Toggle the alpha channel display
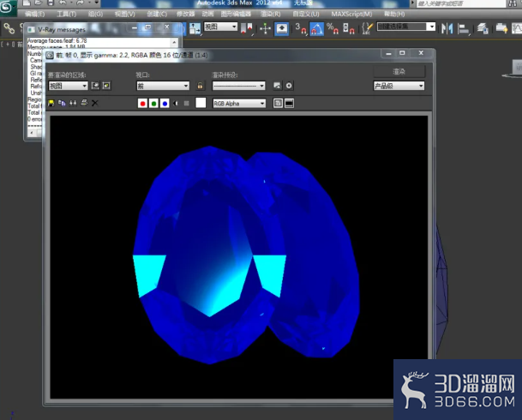The height and width of the screenshot is (420, 522). tap(176, 104)
